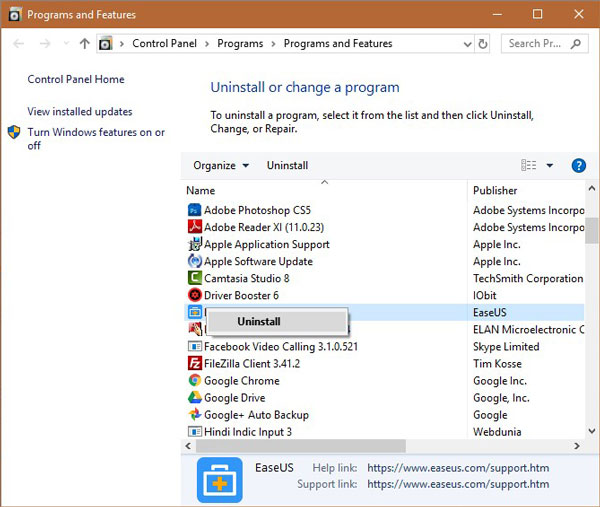The image size is (600, 507).
Task: Click the horizontal scrollbar thumb
Action: (x=301, y=446)
